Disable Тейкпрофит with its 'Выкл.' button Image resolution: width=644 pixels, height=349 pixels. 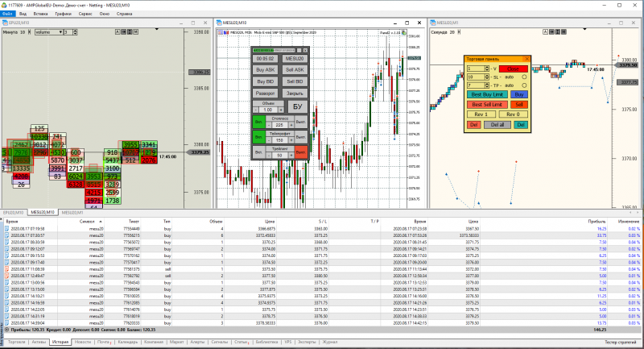coord(300,137)
